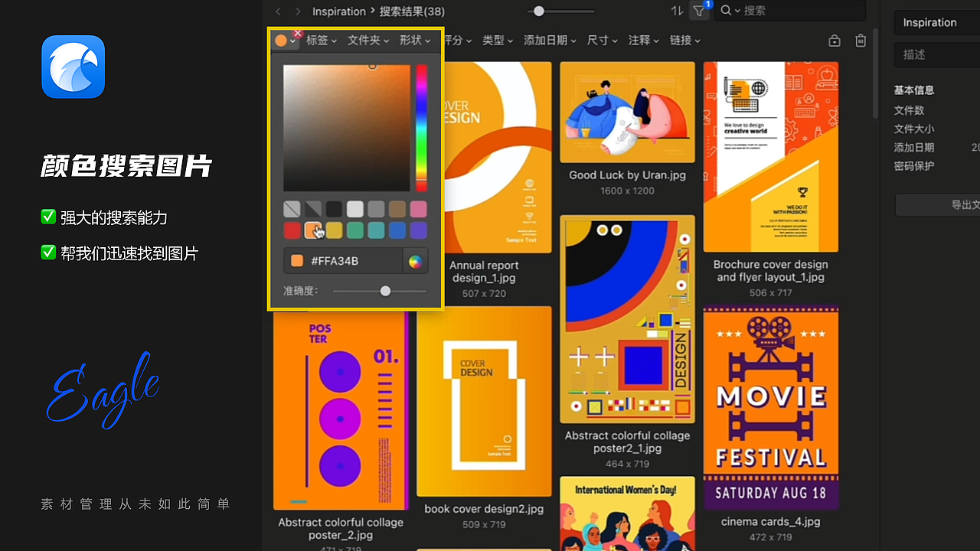This screenshot has width=980, height=551.
Task: Select the red color swatch
Action: (x=292, y=230)
